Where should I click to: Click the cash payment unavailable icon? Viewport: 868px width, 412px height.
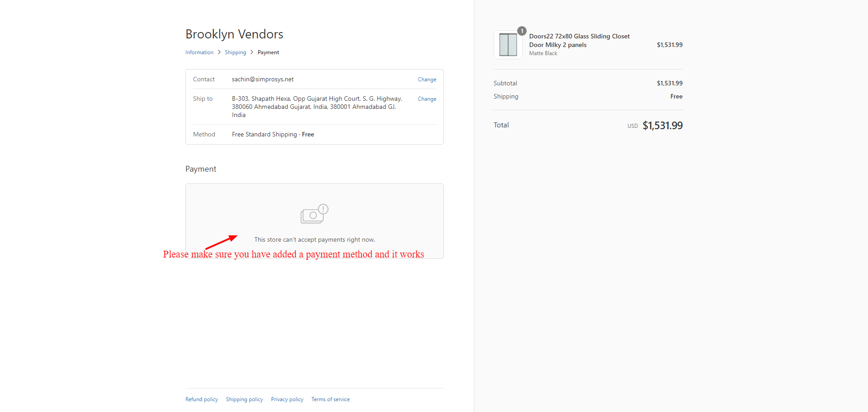(311, 216)
